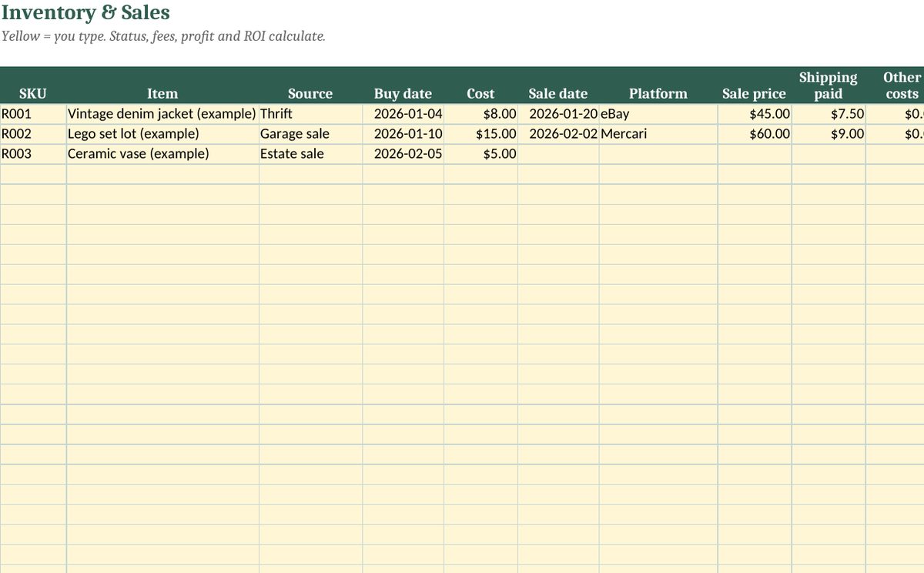
Task: Select empty Sale date cell for R003
Action: [558, 154]
